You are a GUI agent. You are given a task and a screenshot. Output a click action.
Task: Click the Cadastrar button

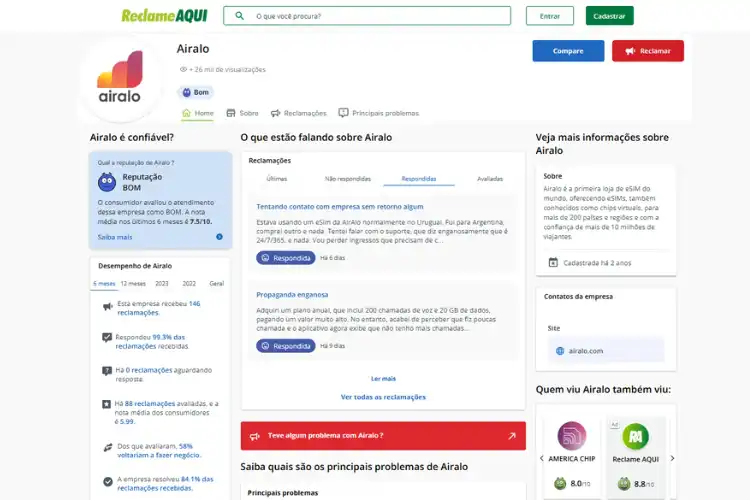tap(609, 16)
